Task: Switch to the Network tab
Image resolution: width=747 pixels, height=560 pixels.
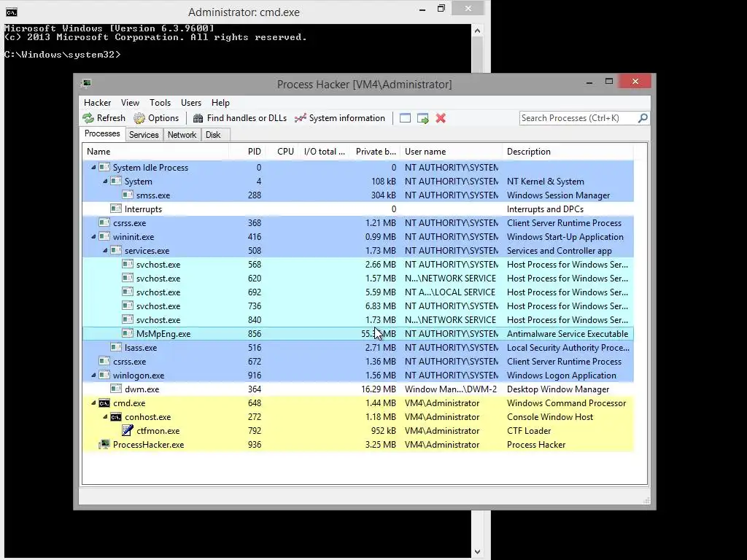Action: [x=182, y=135]
